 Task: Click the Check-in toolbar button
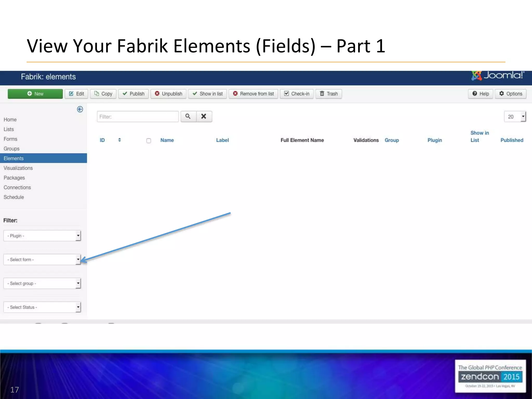point(297,94)
